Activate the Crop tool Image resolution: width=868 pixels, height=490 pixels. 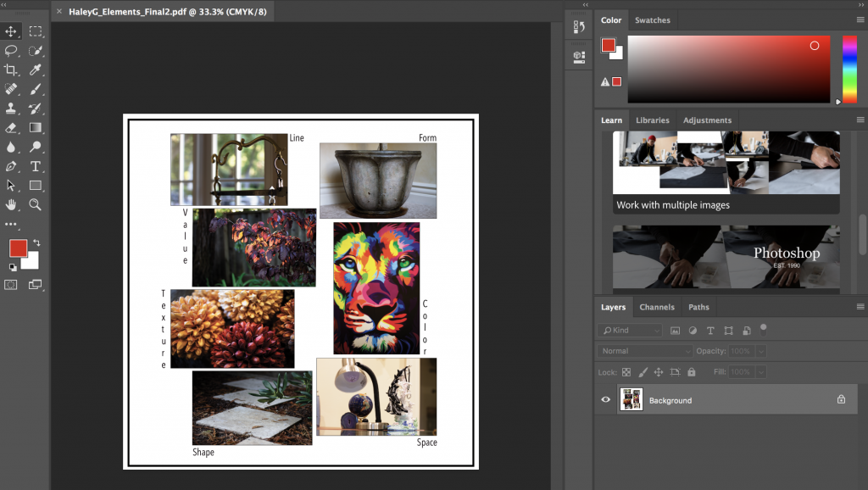(x=11, y=70)
